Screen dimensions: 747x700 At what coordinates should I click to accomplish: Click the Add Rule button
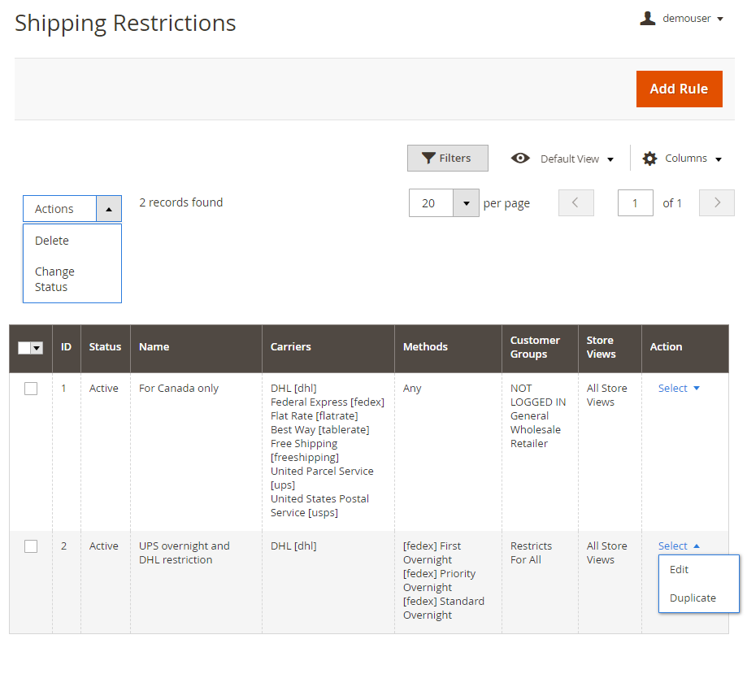point(679,89)
